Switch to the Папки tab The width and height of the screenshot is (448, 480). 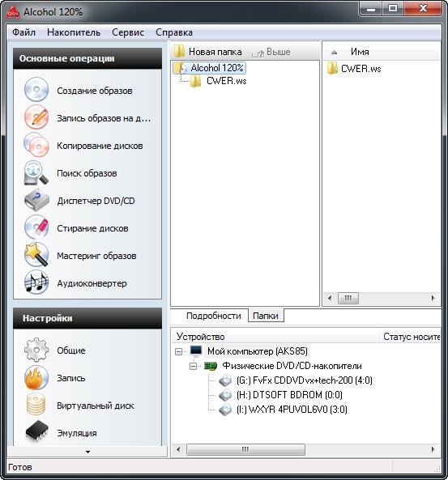266,316
